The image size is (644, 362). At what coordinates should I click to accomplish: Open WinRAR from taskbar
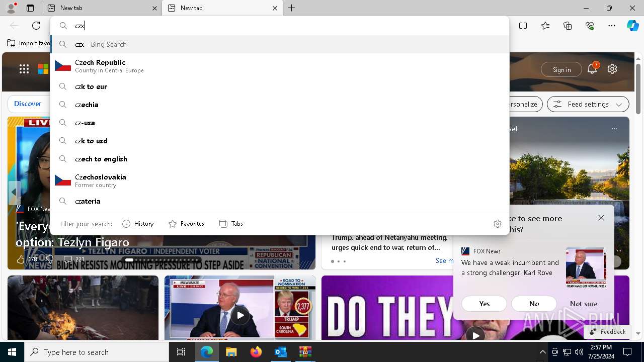[305, 352]
